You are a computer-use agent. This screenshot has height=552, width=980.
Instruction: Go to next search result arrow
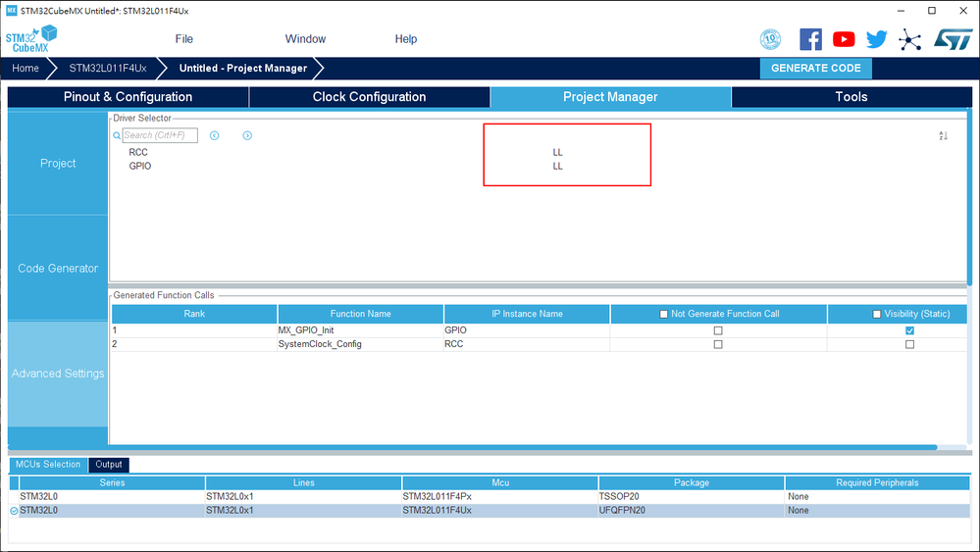[247, 135]
